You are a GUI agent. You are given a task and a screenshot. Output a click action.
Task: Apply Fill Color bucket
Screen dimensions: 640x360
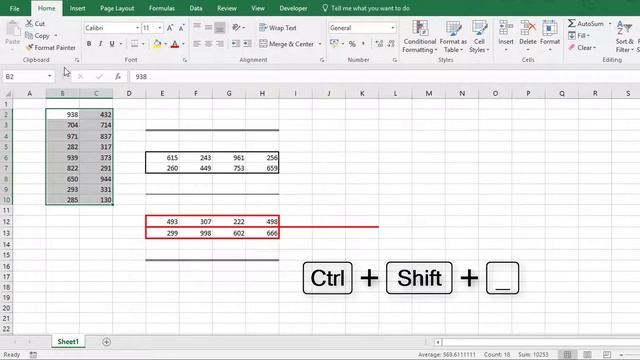[157, 44]
